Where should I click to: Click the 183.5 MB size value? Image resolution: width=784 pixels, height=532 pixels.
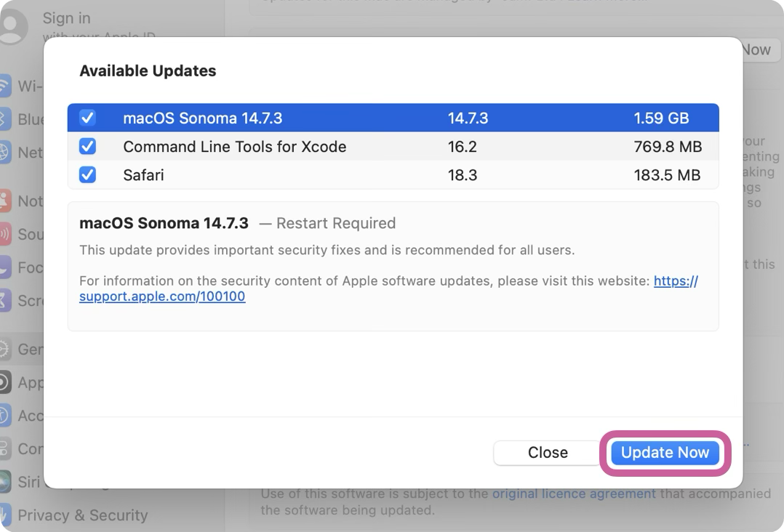click(x=667, y=175)
